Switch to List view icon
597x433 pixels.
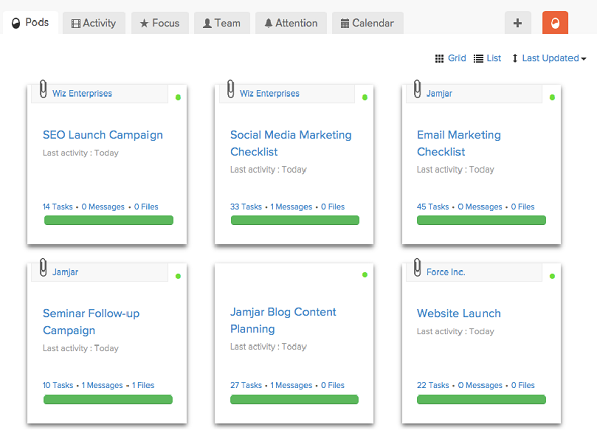(x=478, y=58)
